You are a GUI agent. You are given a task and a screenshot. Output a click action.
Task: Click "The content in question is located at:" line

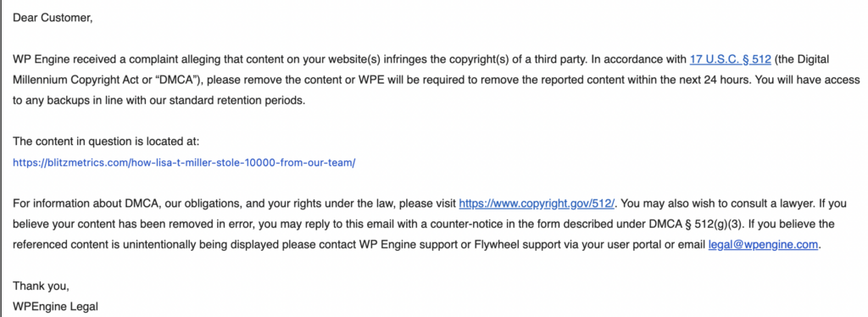pyautogui.click(x=106, y=142)
